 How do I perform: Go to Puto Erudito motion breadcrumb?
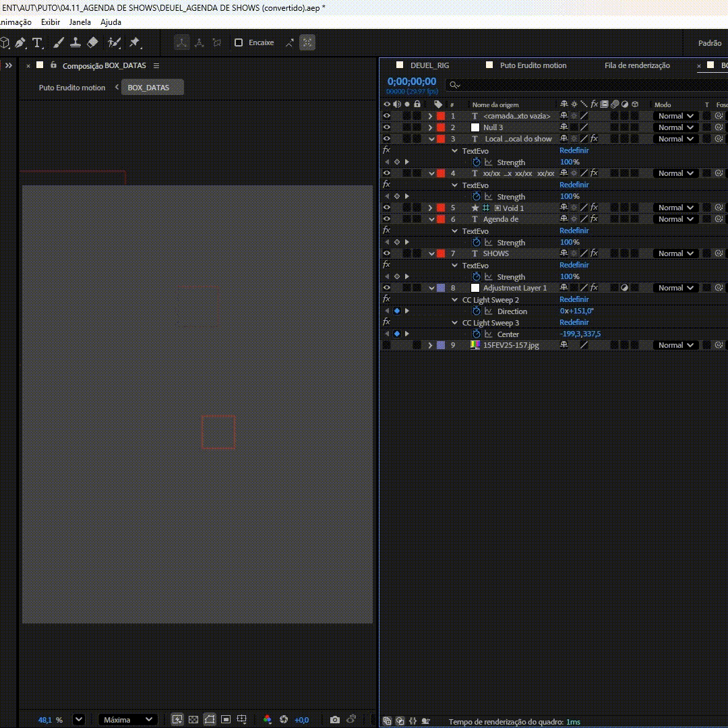72,87
